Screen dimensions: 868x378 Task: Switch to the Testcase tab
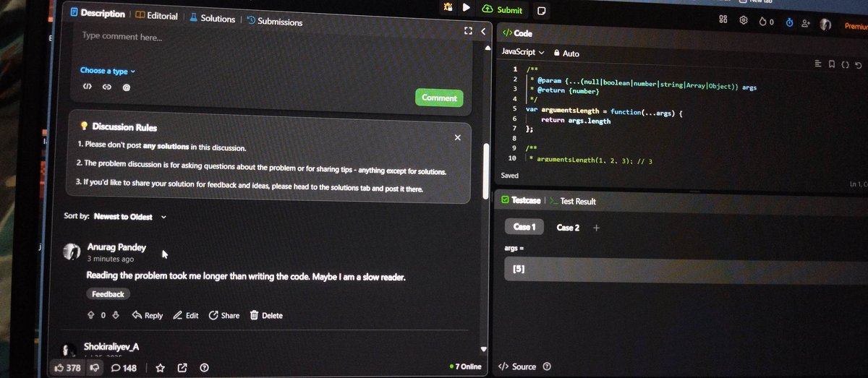(x=520, y=200)
